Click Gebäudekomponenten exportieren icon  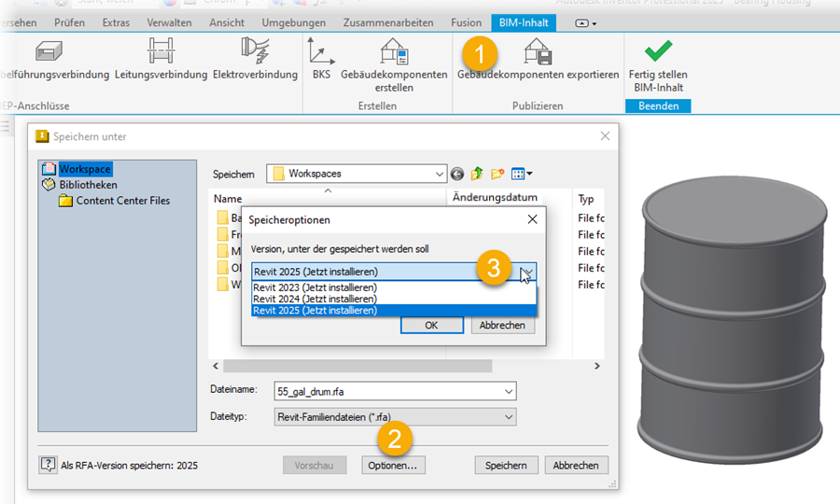tap(538, 51)
